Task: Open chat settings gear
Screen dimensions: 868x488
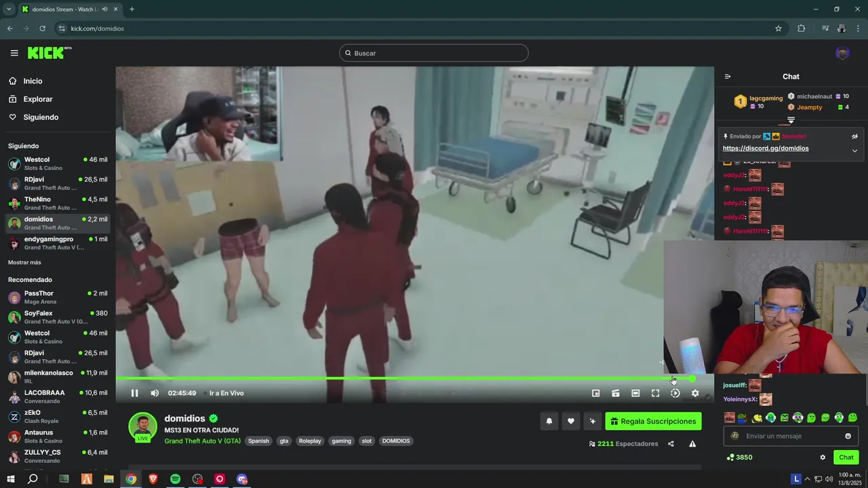Action: pos(823,457)
